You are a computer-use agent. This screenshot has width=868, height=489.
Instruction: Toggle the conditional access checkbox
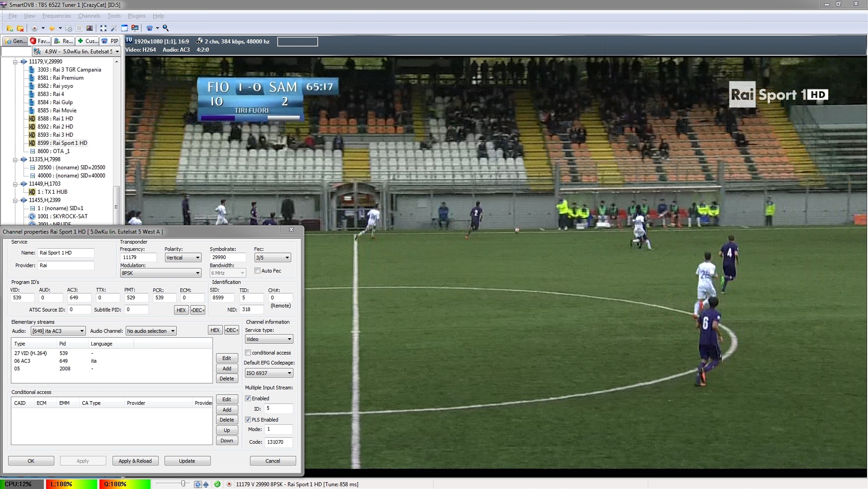point(248,353)
